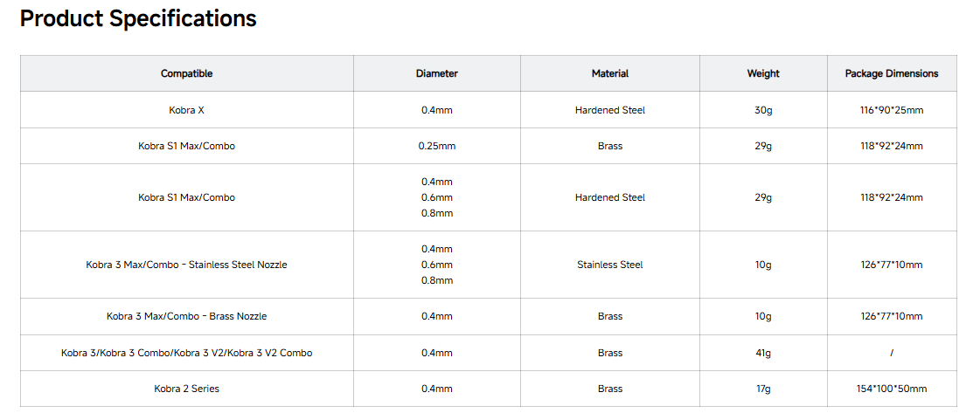Screen dimensions: 980x420
Task: Select the Kobra 2 Series cell
Action: [187, 389]
